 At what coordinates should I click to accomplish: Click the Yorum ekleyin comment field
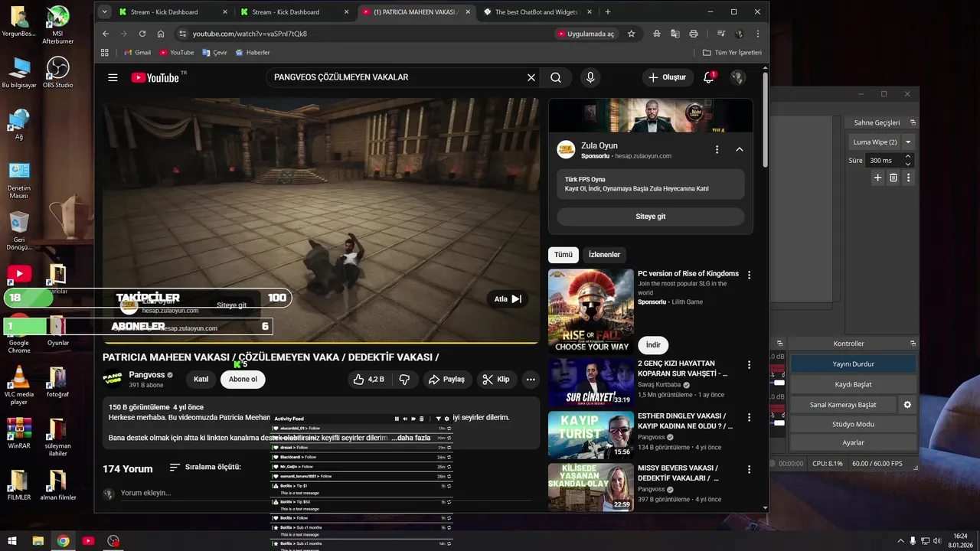click(x=325, y=494)
